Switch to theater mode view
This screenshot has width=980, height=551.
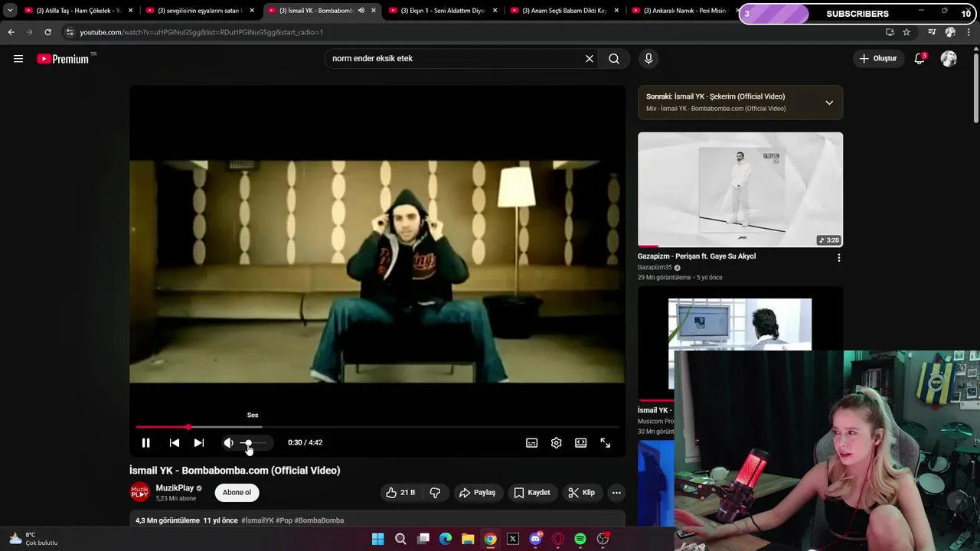click(581, 443)
